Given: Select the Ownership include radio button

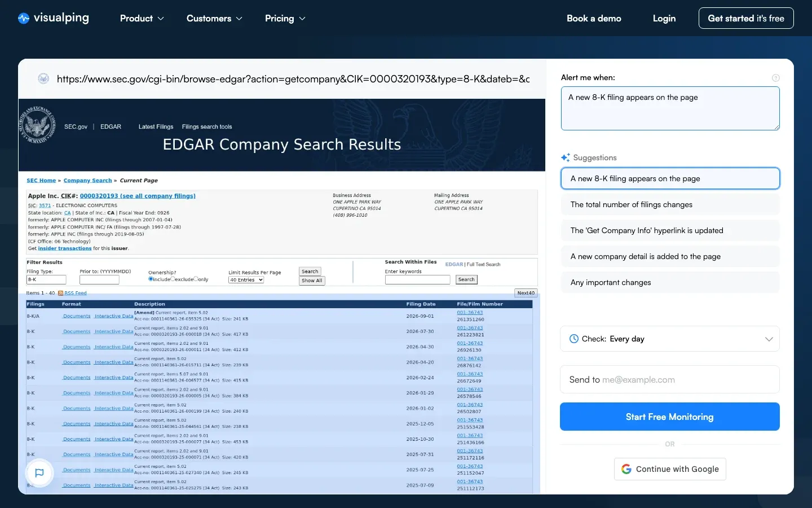Looking at the screenshot, I should (x=151, y=279).
